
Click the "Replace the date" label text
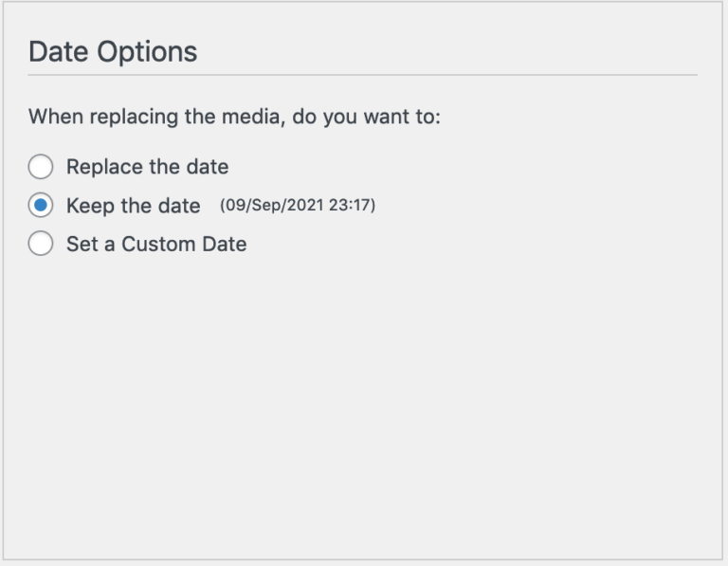[147, 168]
